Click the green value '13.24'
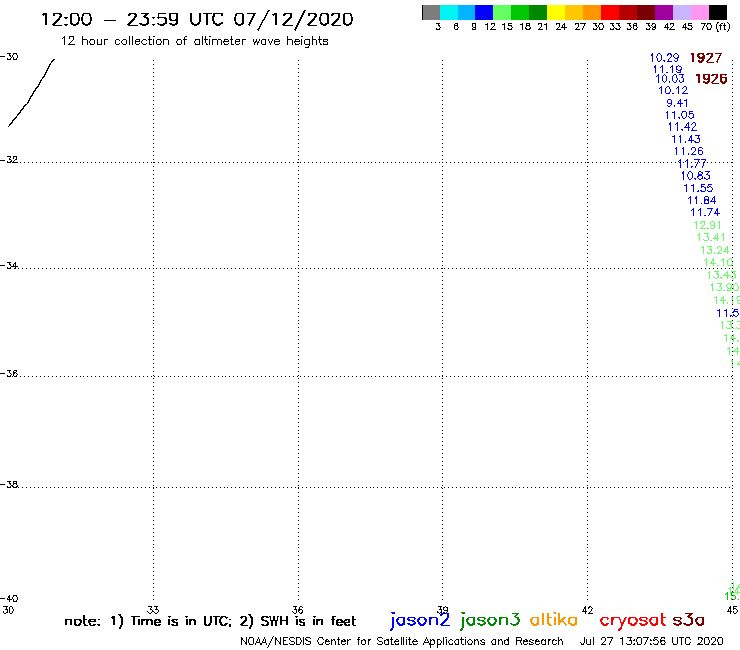The image size is (740, 650). [x=715, y=250]
